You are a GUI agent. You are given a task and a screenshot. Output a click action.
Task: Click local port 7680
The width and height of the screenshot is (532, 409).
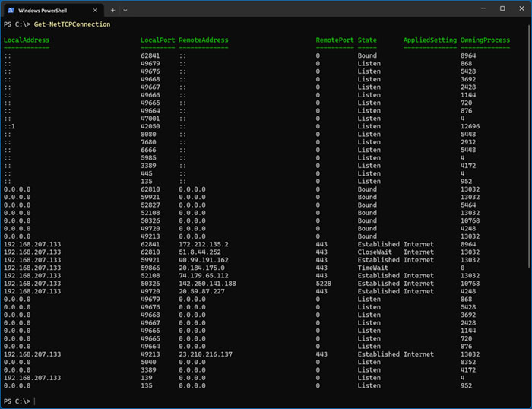(x=148, y=142)
